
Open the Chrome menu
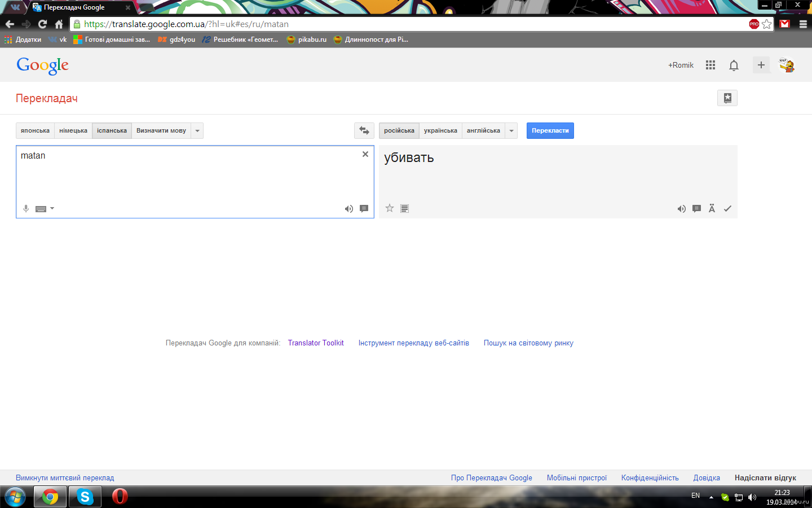(803, 24)
